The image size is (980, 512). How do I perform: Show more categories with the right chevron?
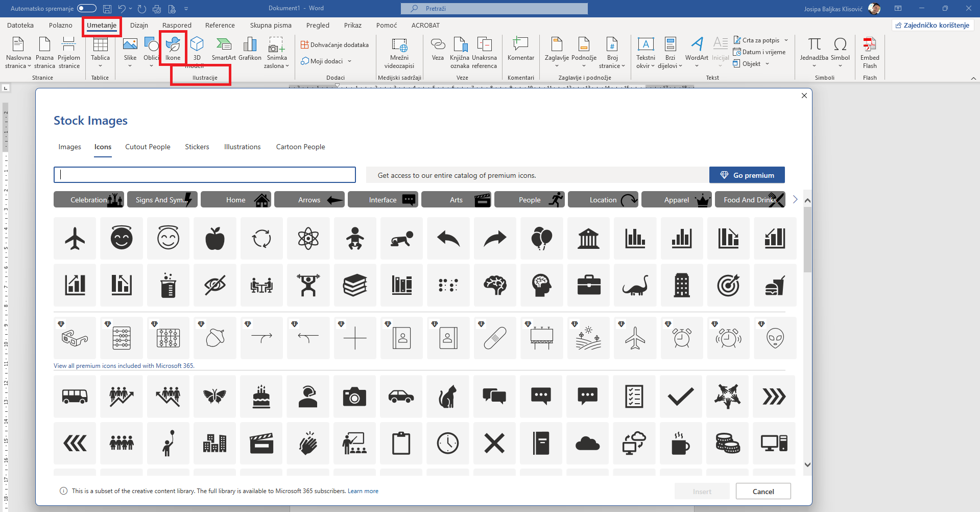click(795, 200)
